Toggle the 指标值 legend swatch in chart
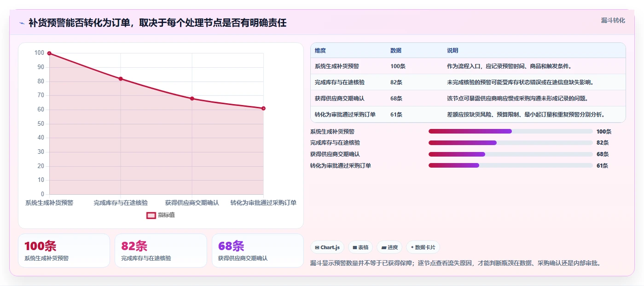Screen dimensions: 644x286 (x=151, y=215)
